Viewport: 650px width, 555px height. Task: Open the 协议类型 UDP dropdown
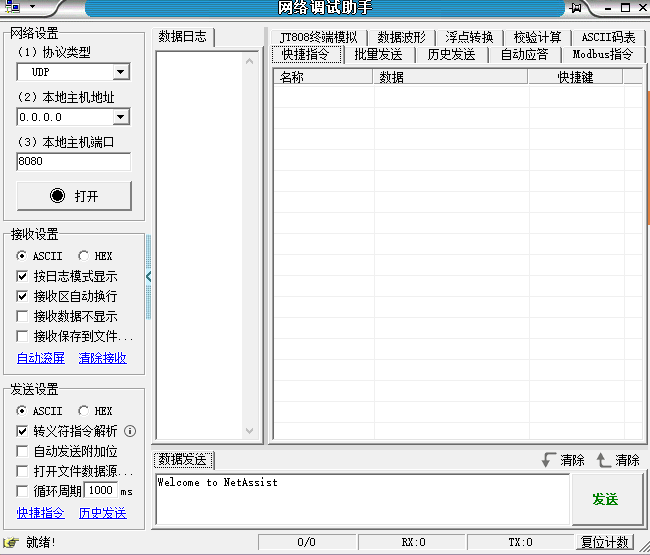click(121, 72)
